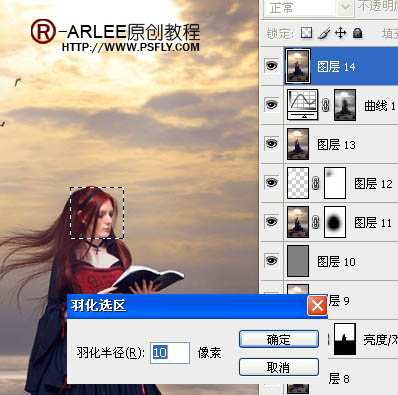Click the mask link chain on 图层 11

(x=315, y=222)
